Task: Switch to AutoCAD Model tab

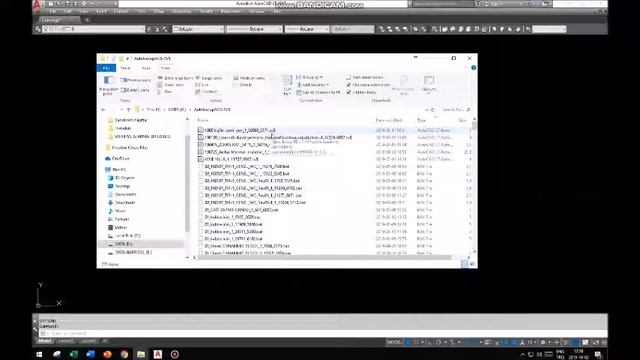Action: (x=45, y=341)
